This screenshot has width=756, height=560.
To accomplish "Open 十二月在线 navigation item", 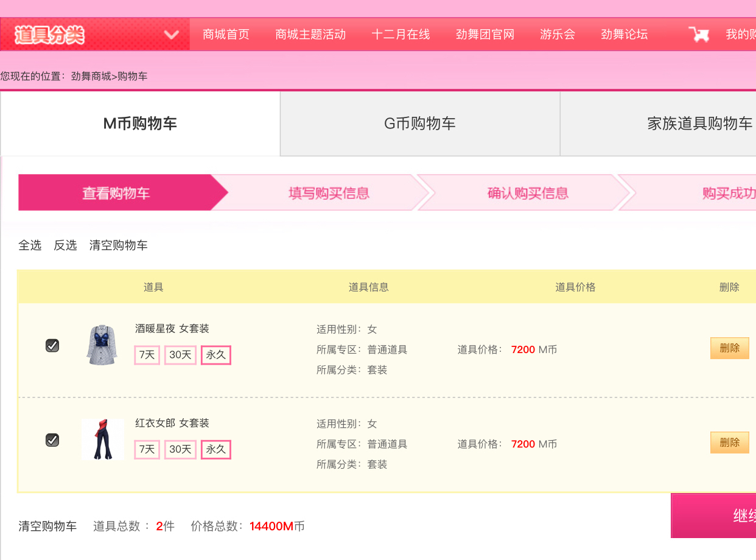I will [401, 35].
